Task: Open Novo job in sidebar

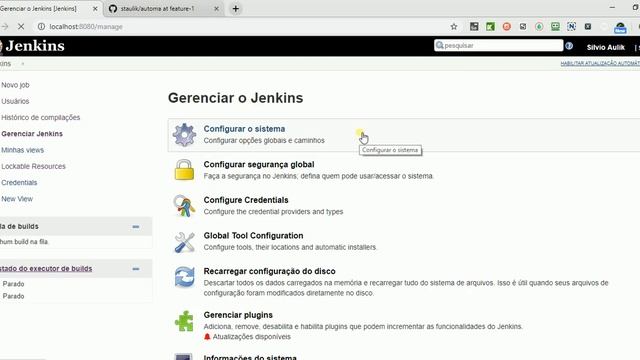Action: point(15,85)
